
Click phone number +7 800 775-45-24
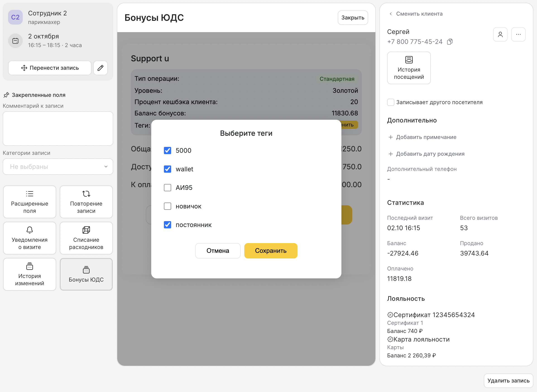tap(415, 42)
